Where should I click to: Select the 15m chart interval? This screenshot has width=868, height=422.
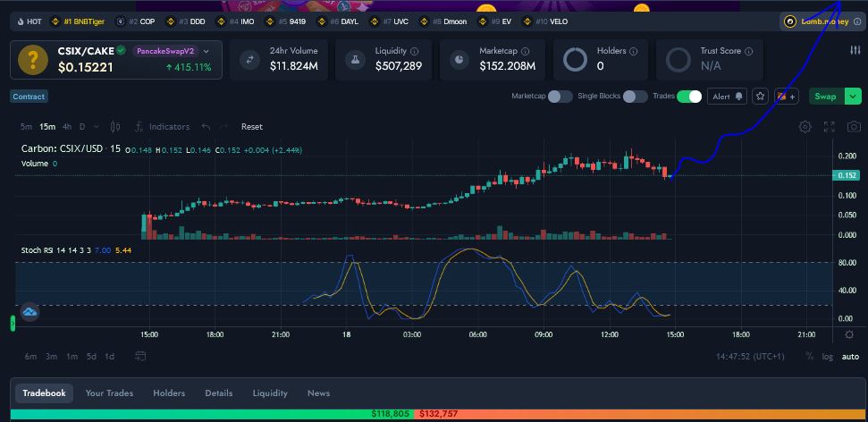(47, 127)
